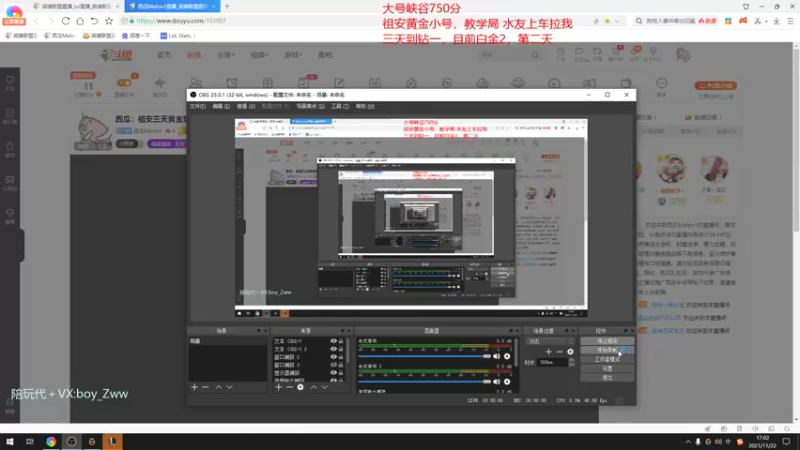Open transition properties gear icon
The image size is (800, 450).
tap(570, 352)
